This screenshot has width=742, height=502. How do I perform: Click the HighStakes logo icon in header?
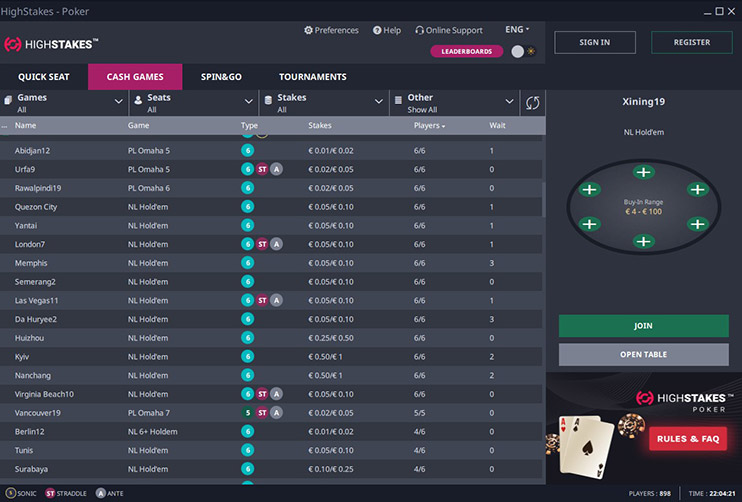point(13,44)
